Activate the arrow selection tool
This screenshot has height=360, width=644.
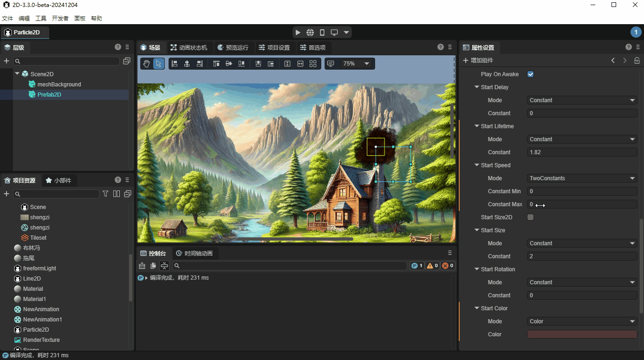point(159,63)
